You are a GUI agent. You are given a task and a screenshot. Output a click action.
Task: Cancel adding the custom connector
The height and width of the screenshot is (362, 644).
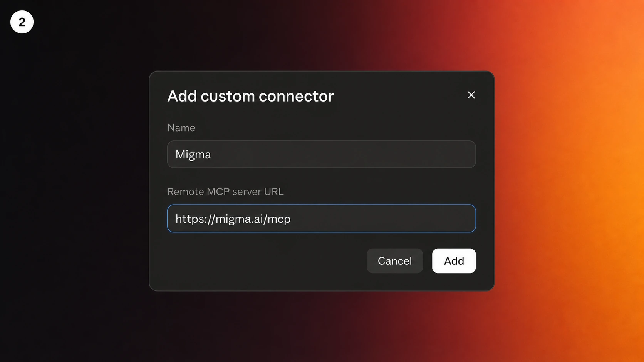(395, 261)
